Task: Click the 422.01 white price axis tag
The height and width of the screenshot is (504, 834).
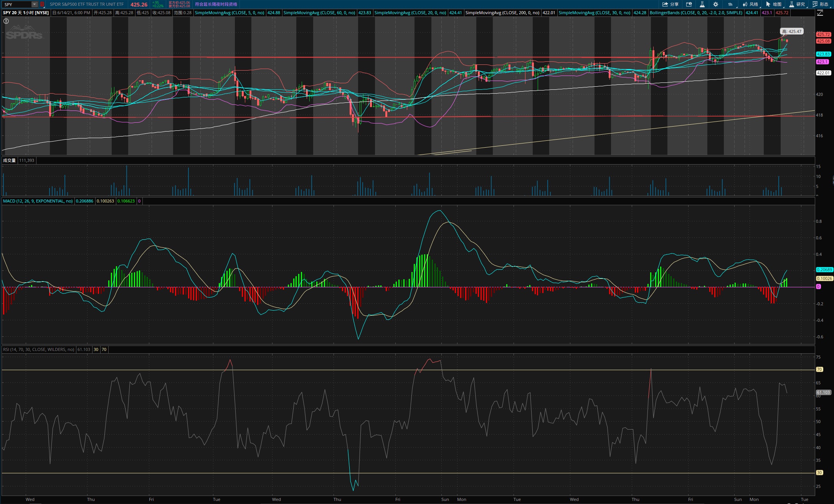Action: pyautogui.click(x=824, y=73)
